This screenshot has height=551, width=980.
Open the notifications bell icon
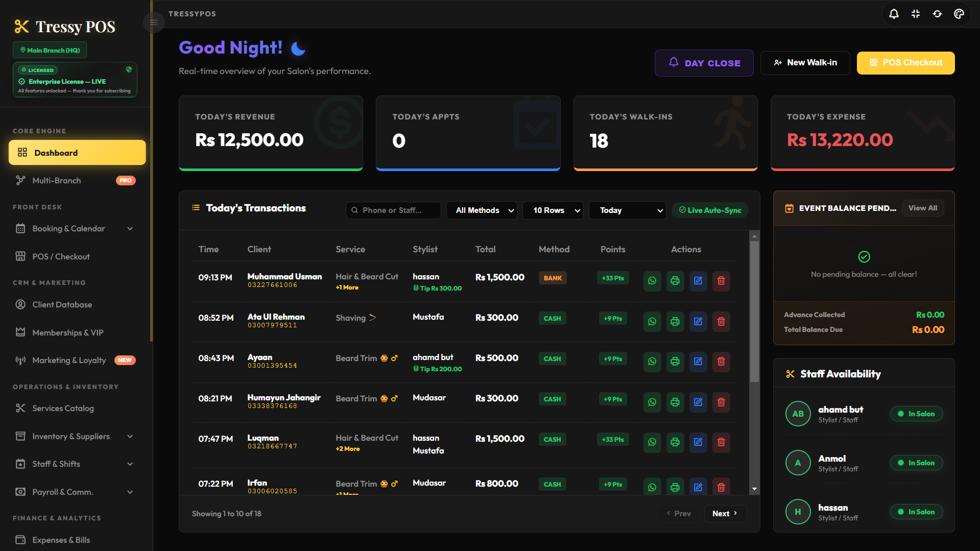pos(894,14)
